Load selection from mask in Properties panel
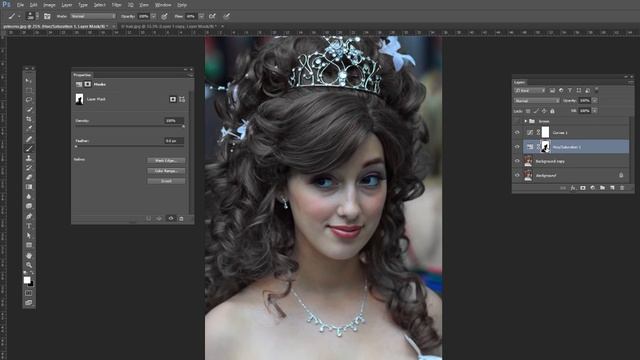640x360 pixels. pos(149,219)
